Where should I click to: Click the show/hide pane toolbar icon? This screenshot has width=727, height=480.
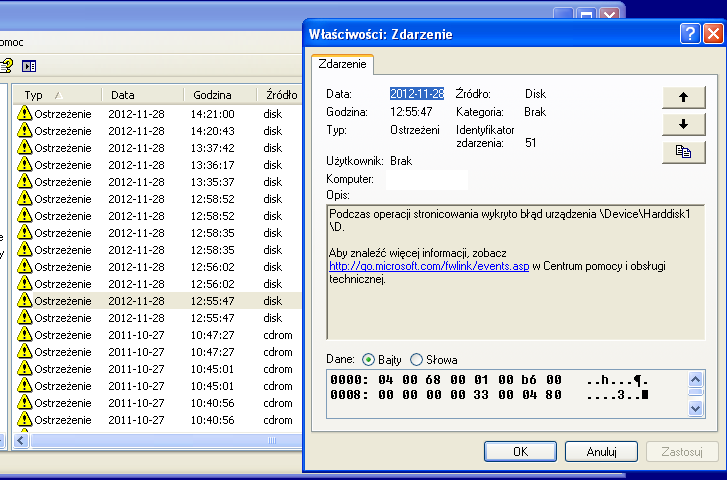coord(29,66)
